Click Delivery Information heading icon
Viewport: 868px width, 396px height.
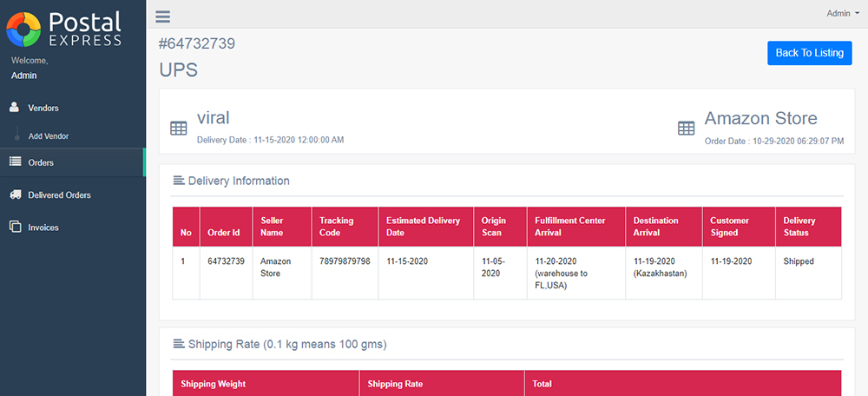[178, 181]
